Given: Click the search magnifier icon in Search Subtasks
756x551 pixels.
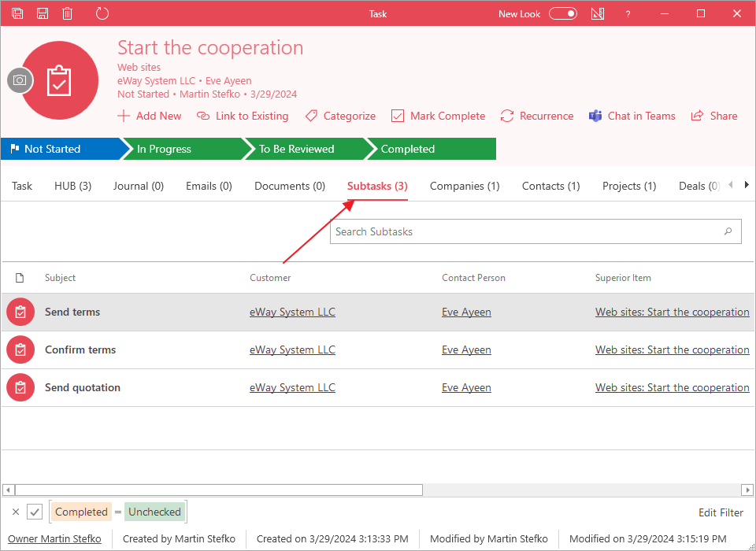Looking at the screenshot, I should pyautogui.click(x=728, y=231).
